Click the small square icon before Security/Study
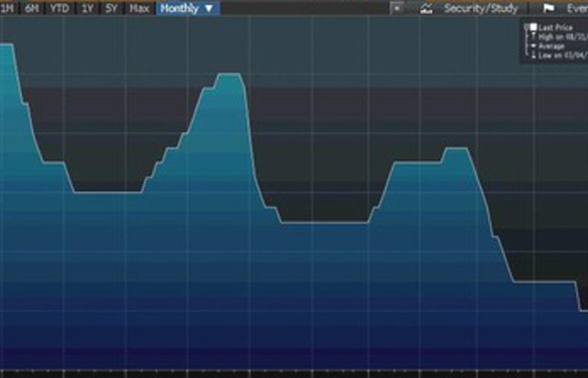This screenshot has height=378, width=588. tap(396, 8)
